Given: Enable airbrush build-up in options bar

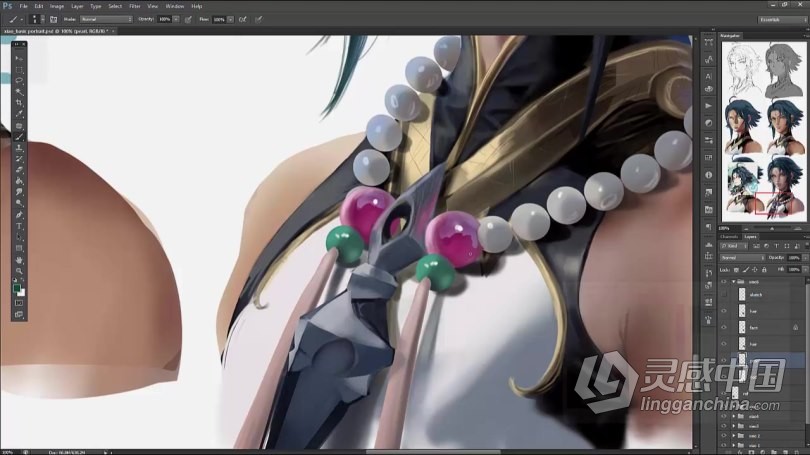Looking at the screenshot, I should 243,19.
